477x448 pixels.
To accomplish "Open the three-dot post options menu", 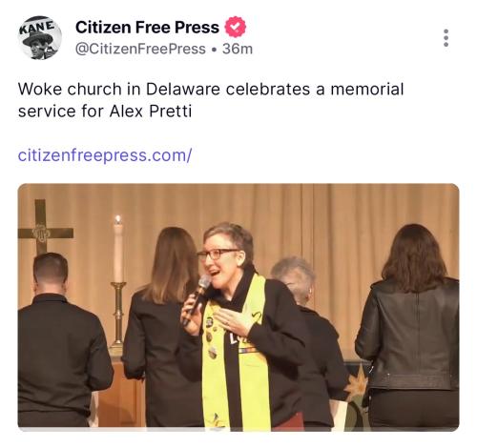I will [x=446, y=38].
